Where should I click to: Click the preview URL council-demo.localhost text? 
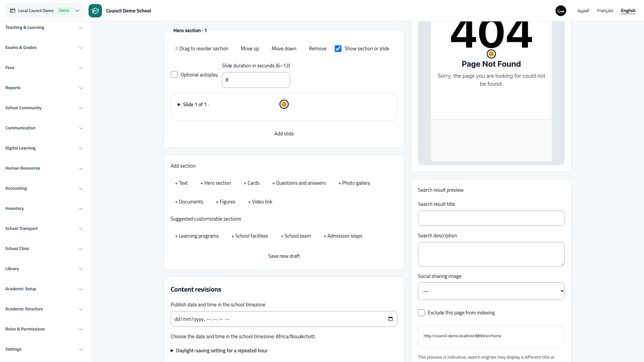click(462, 336)
